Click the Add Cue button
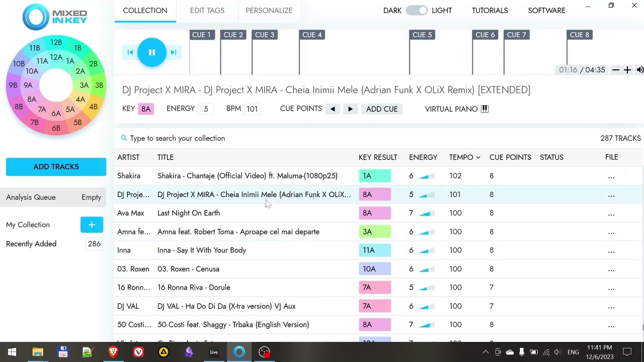Viewport: 644px width, 362px height. point(382,109)
